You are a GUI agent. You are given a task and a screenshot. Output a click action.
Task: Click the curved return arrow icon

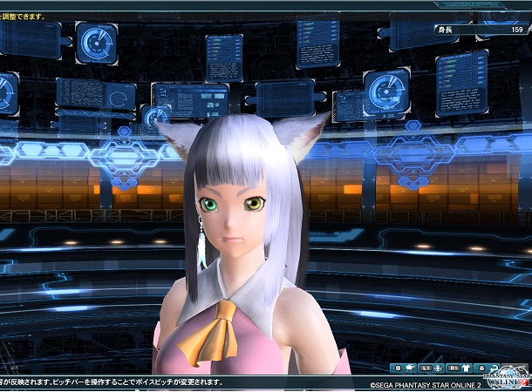coord(494,368)
